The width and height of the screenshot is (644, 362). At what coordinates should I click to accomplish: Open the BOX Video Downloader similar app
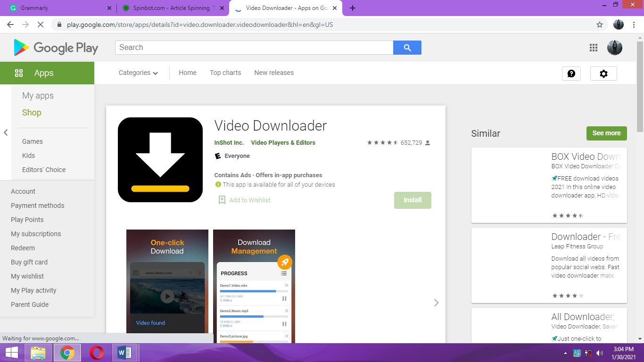tap(549, 185)
